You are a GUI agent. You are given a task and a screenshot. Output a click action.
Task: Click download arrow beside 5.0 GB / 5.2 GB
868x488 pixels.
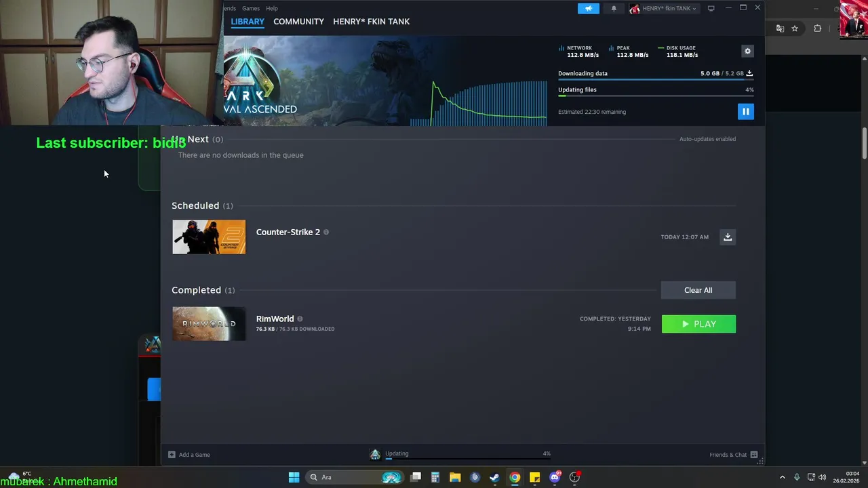tap(749, 73)
